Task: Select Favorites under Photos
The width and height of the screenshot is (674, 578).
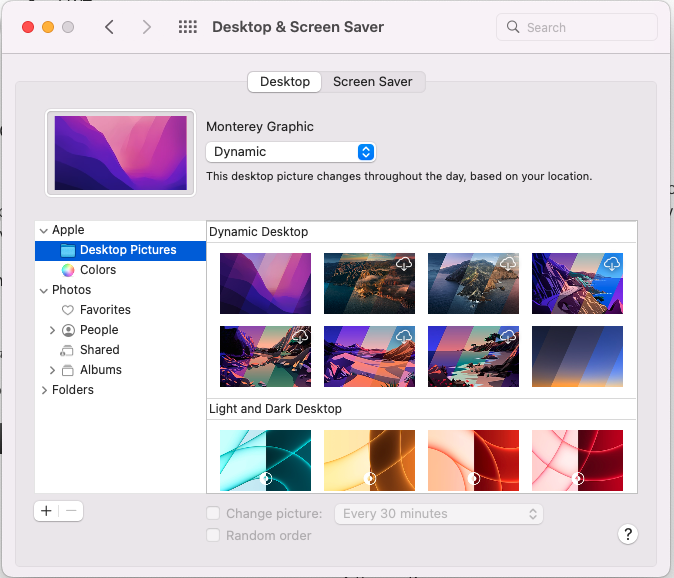Action: tap(120, 310)
